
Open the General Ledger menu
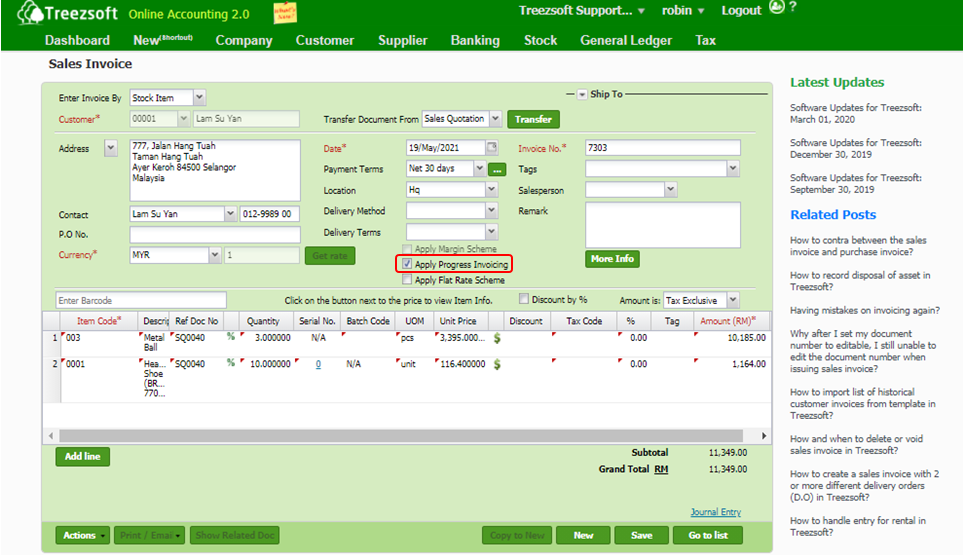tap(626, 41)
